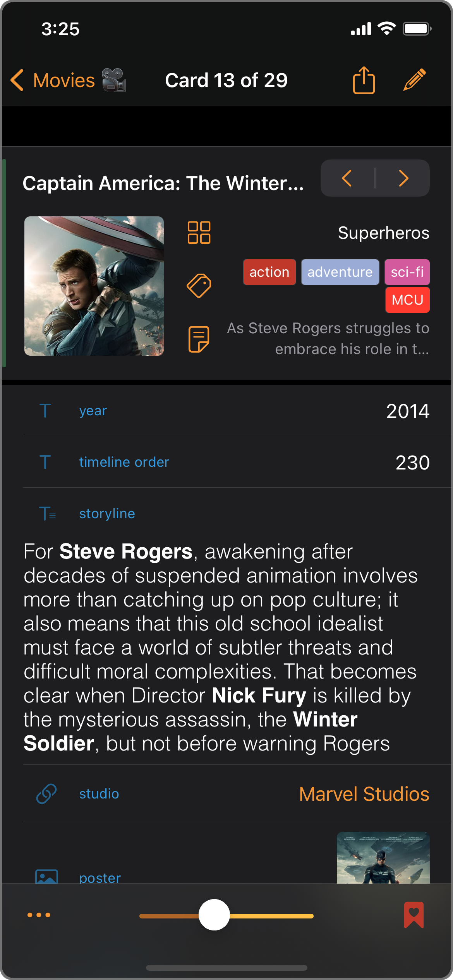Tap the category grid icon

tap(199, 233)
